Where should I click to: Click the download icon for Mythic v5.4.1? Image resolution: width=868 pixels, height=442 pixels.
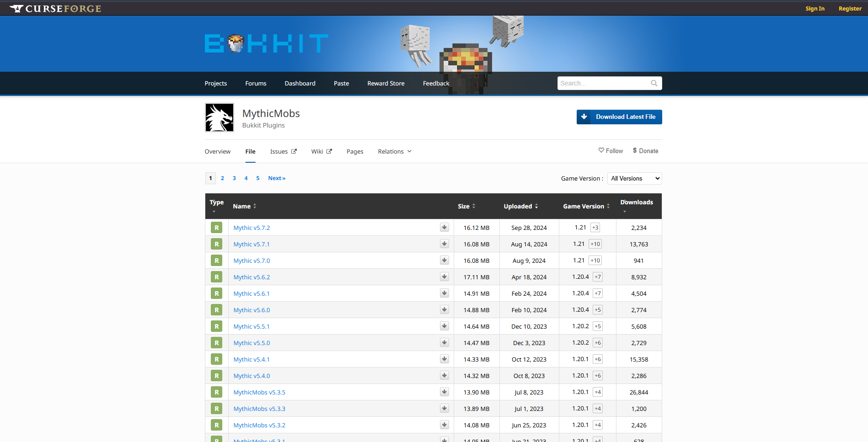[x=445, y=359]
